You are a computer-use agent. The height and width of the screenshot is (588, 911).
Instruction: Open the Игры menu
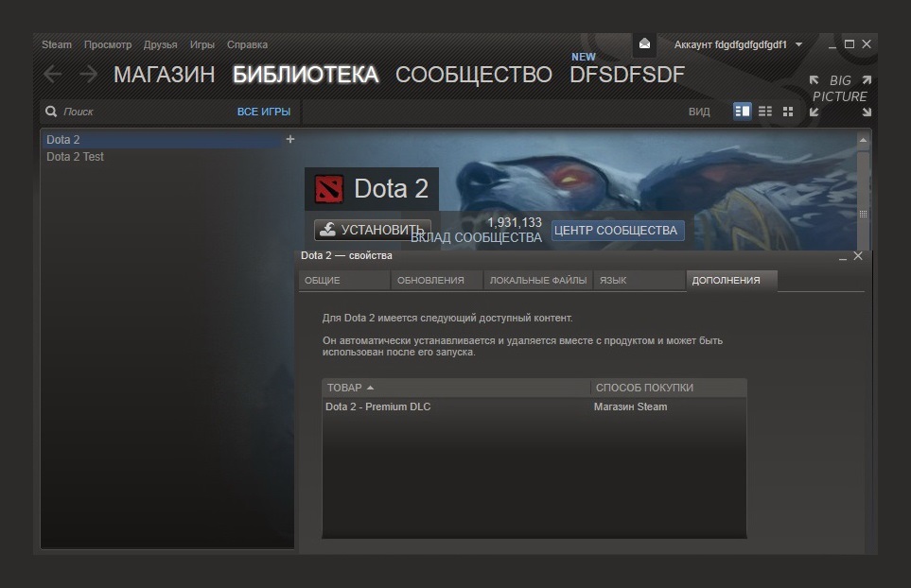(202, 44)
